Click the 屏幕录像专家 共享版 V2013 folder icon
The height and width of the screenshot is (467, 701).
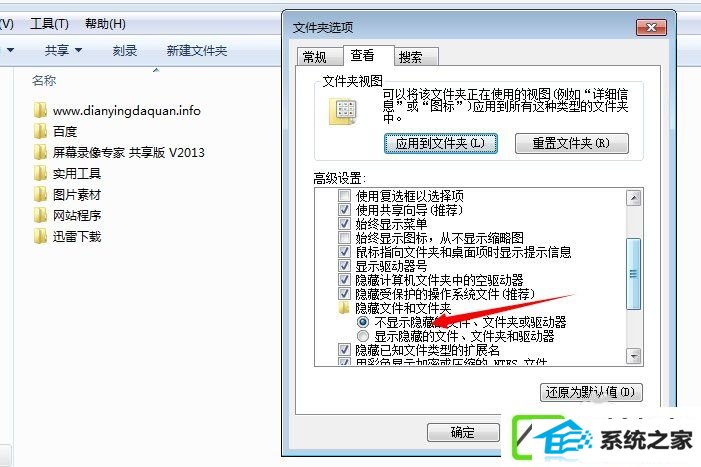40,152
